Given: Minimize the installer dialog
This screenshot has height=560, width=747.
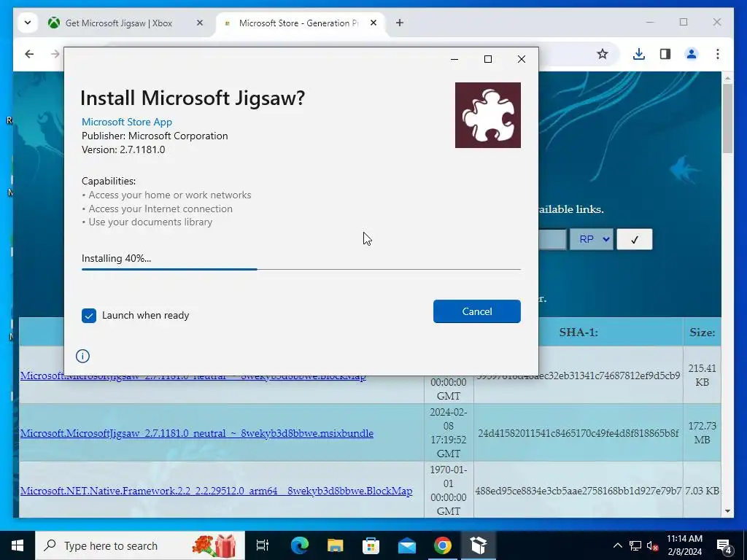Looking at the screenshot, I should (x=454, y=59).
